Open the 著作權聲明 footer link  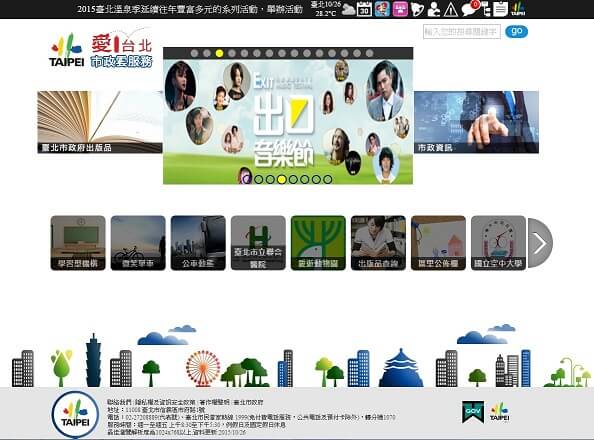[215, 402]
